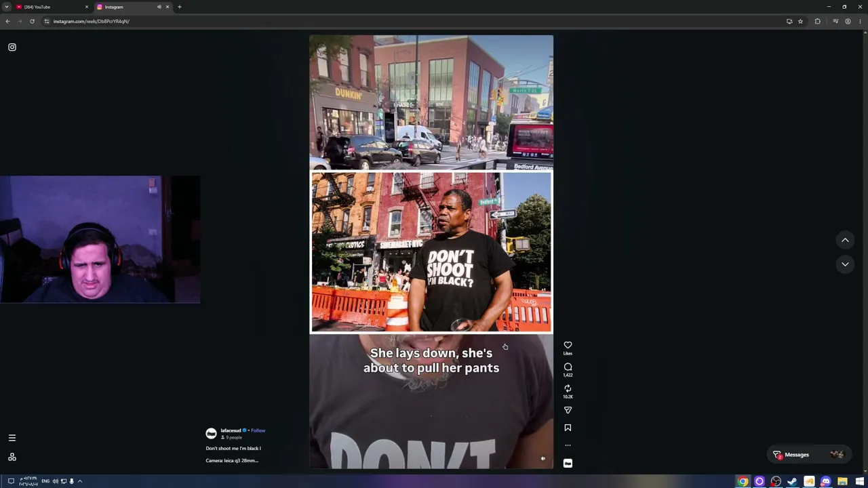Viewport: 868px width, 488px height.
Task: Open the Chrome profile avatar
Action: pyautogui.click(x=848, y=21)
